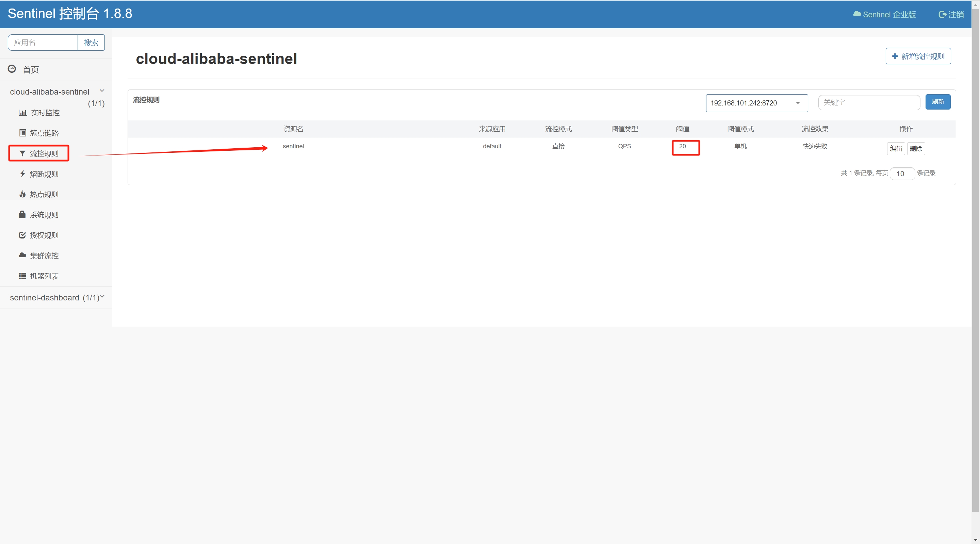Open the machine IP 192.168.101.242:8720 dropdown
Screen dimensions: 980x544
[756, 103]
